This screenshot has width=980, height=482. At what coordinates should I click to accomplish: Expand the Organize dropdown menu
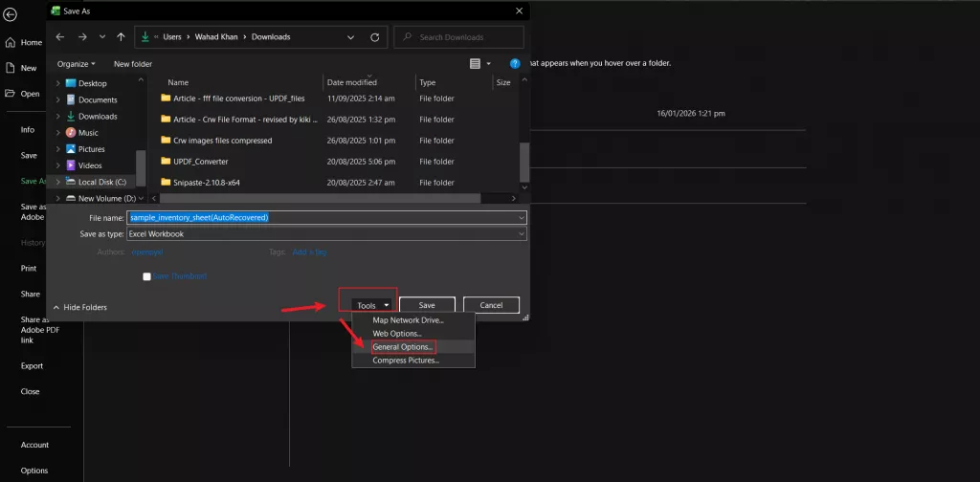76,64
